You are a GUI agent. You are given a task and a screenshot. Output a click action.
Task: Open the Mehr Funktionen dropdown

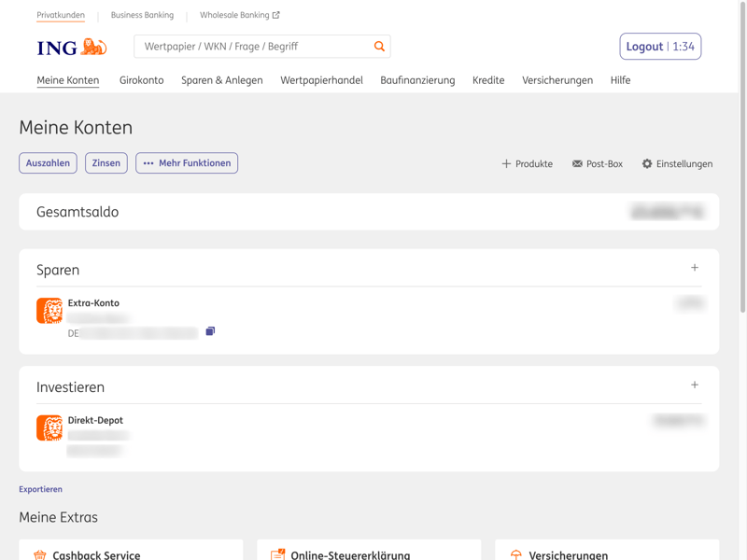tap(187, 163)
